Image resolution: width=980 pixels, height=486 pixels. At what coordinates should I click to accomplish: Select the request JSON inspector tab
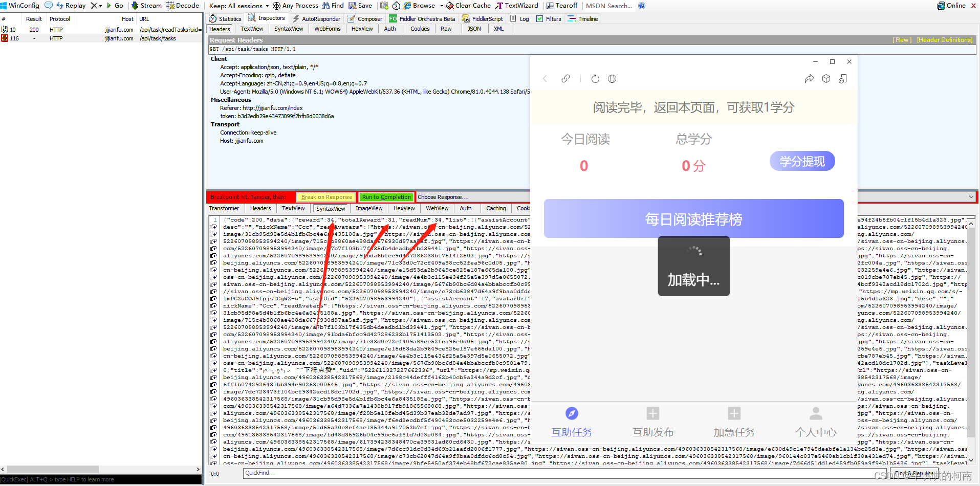point(474,29)
